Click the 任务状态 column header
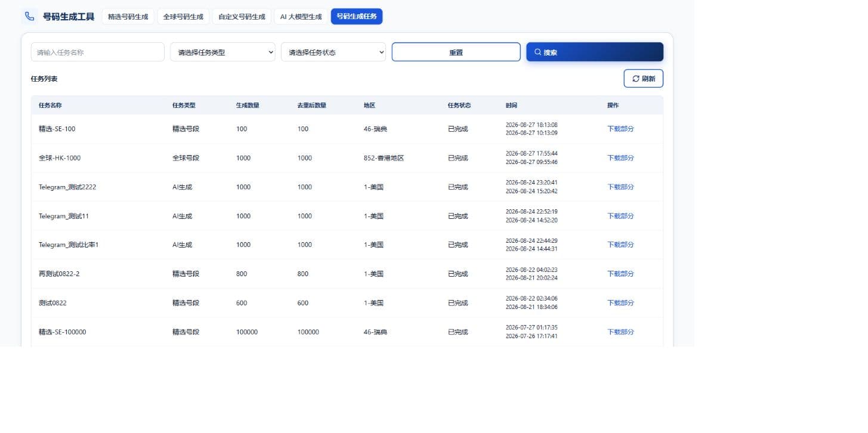Screen dimensions: 868x433 point(459,105)
